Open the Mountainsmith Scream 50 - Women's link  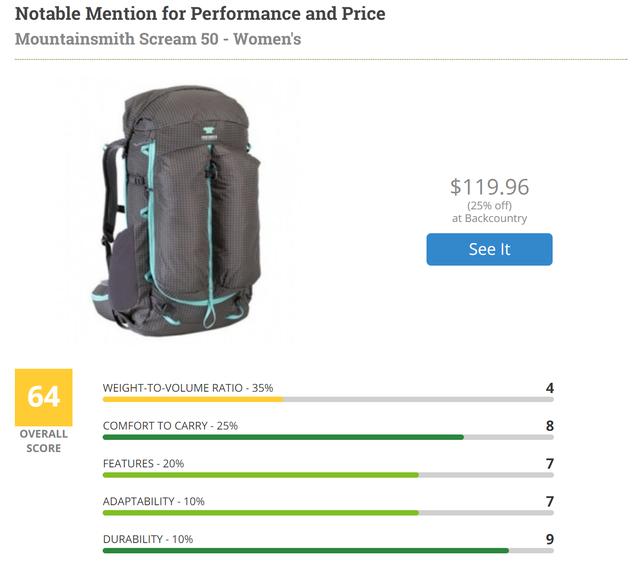pos(158,39)
